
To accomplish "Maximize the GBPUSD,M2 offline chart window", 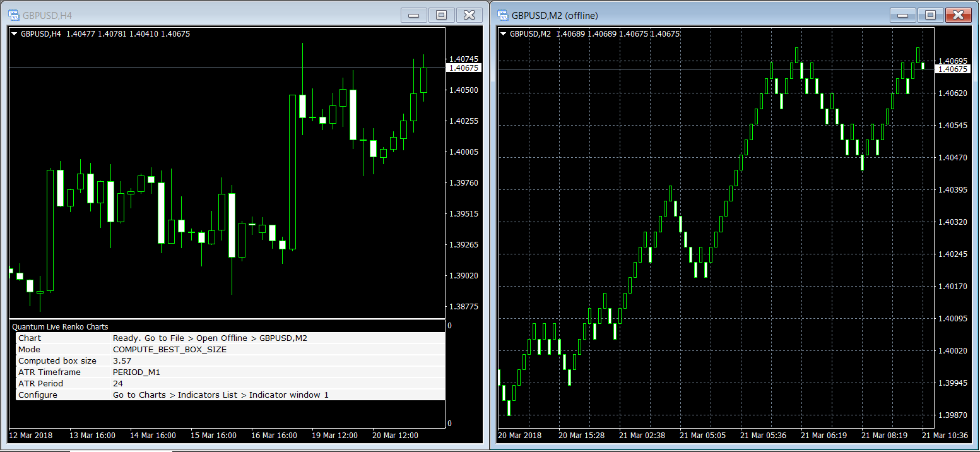I will tap(931, 15).
